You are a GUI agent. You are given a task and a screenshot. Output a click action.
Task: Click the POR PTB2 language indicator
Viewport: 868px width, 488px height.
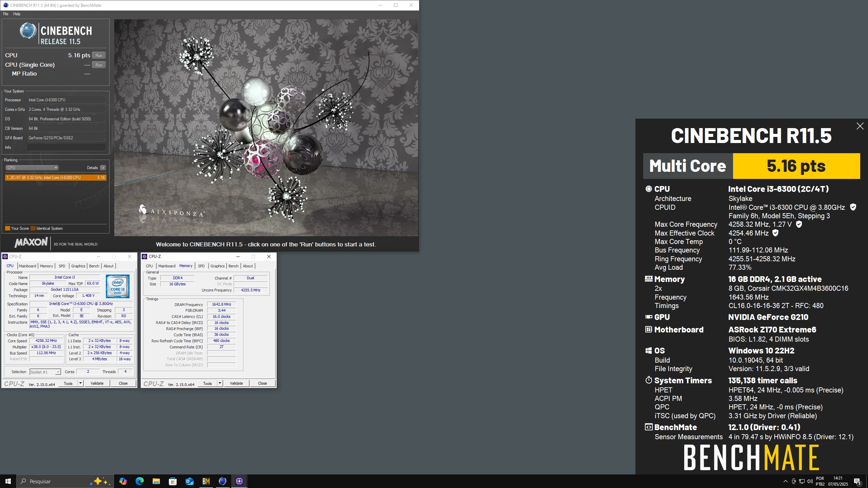(x=820, y=481)
